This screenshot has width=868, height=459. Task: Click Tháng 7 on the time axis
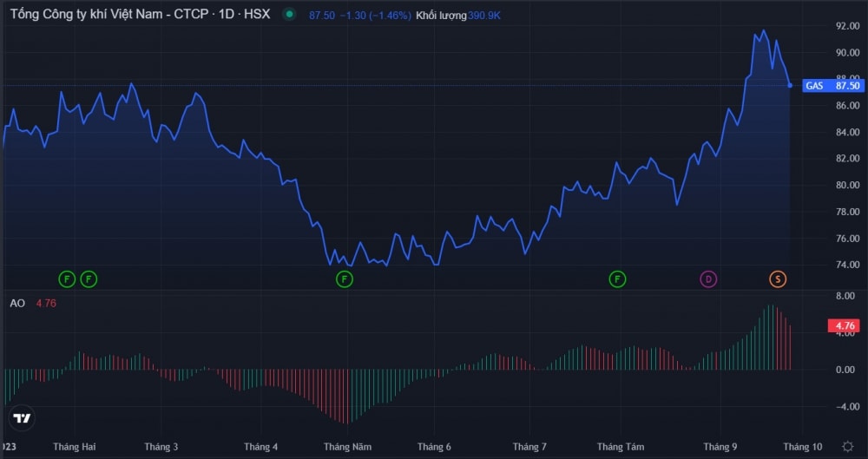(x=529, y=446)
